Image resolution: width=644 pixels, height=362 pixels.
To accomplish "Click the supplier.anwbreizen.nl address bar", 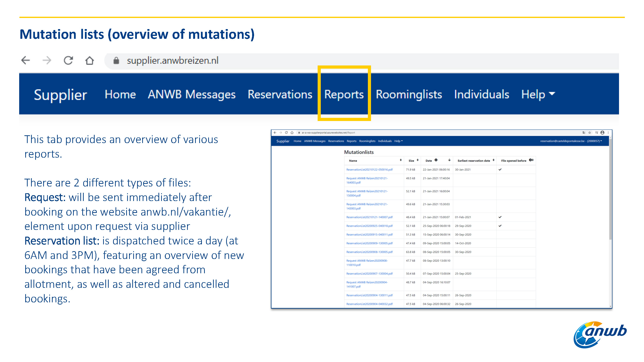I will 362,61.
